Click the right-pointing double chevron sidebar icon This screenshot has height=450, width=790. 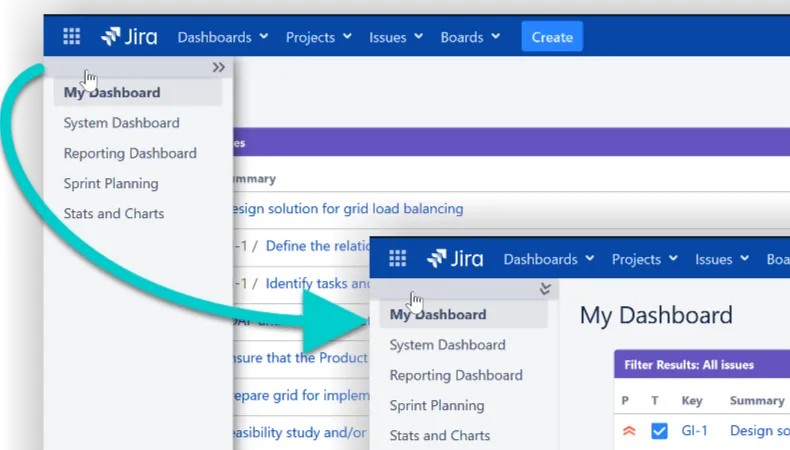coord(219,68)
